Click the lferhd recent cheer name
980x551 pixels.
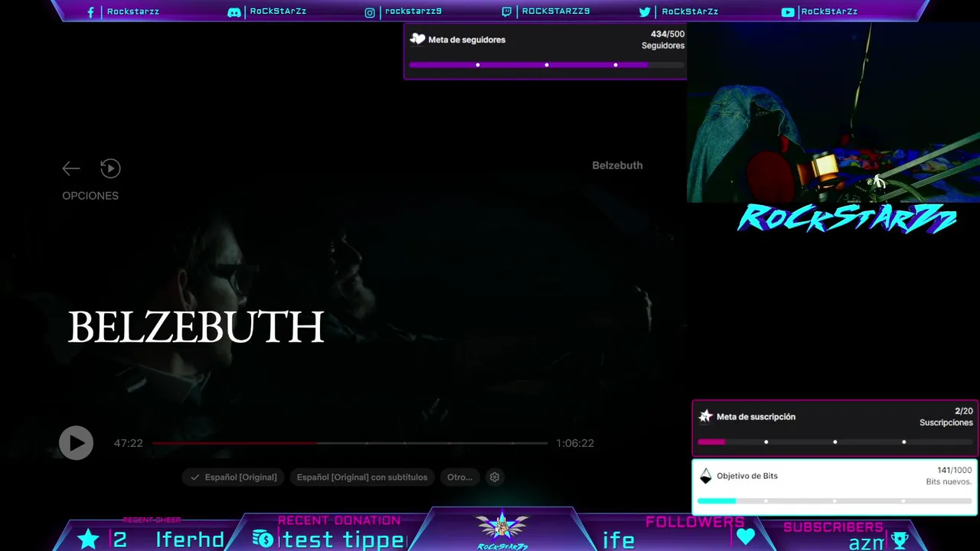pyautogui.click(x=190, y=540)
